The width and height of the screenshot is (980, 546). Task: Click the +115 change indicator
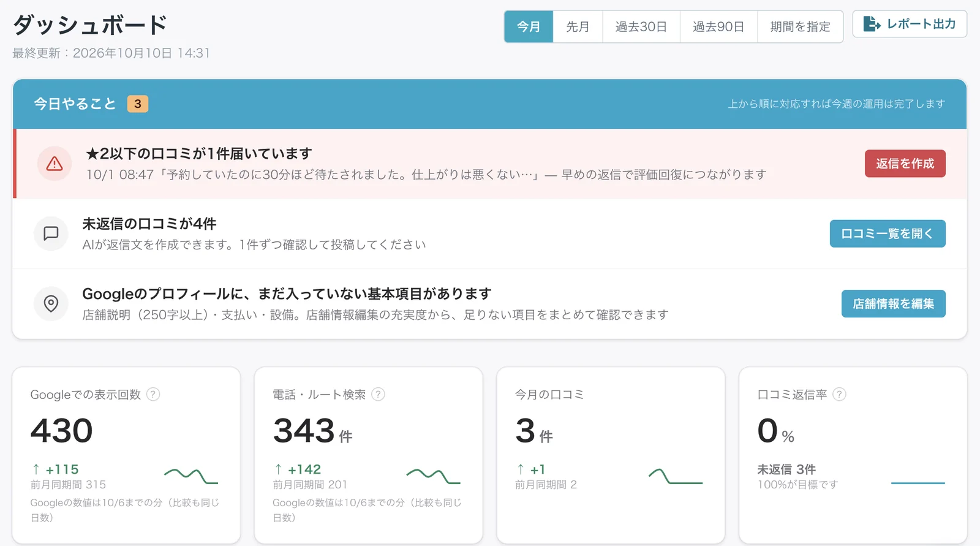click(55, 469)
